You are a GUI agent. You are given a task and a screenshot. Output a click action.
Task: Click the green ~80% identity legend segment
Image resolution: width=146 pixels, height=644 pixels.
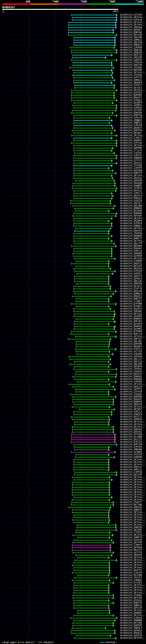click(101, 4)
